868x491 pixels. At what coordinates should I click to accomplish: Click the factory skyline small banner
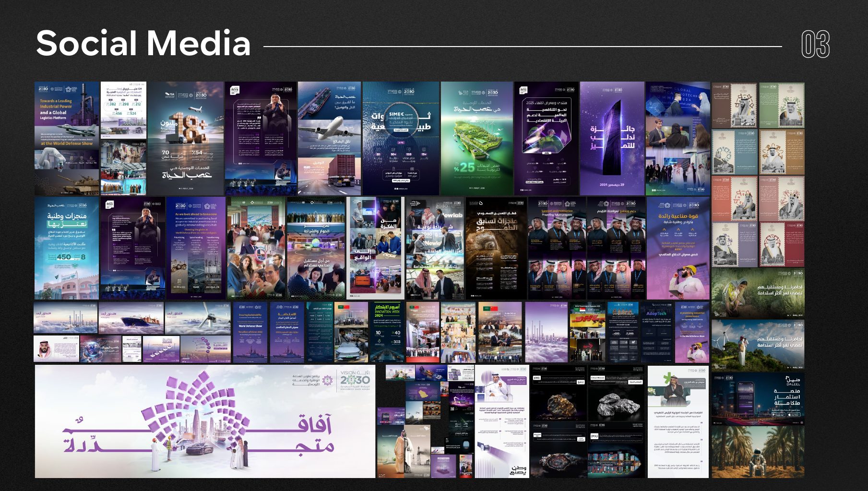point(65,318)
